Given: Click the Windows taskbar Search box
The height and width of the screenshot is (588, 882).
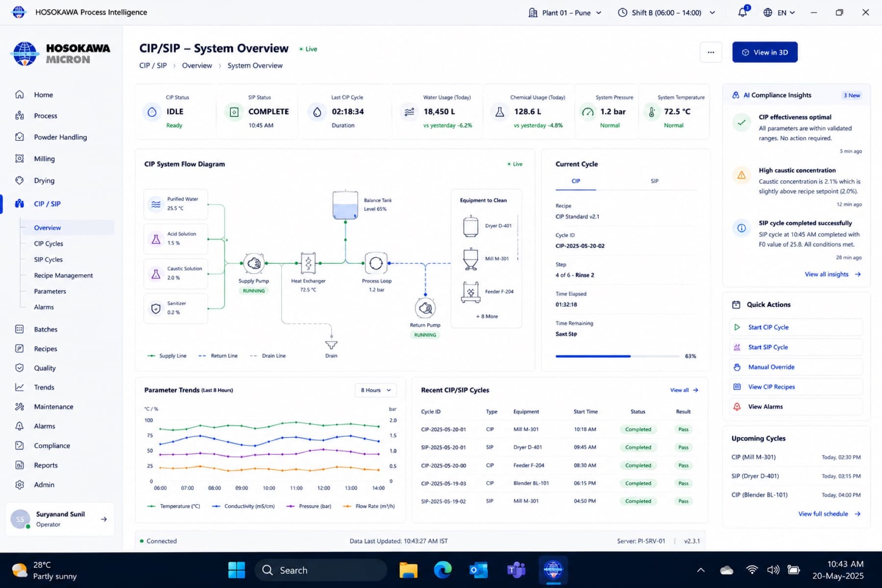Looking at the screenshot, I should [321, 570].
